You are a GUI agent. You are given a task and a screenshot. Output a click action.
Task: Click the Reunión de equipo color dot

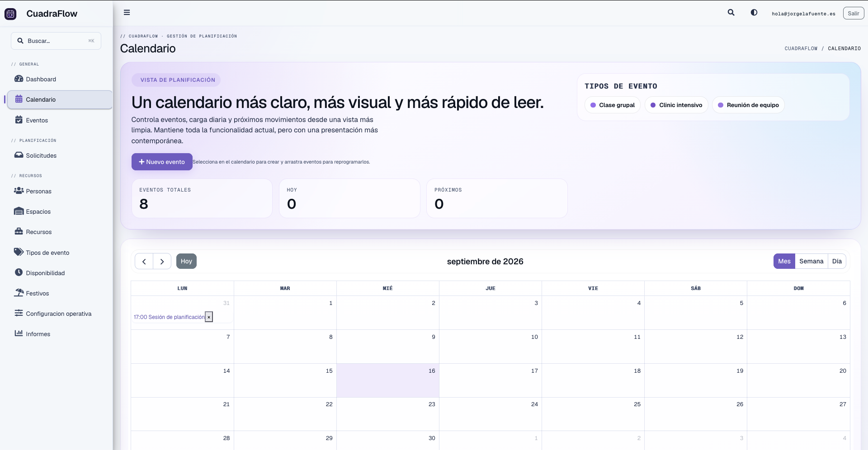(x=721, y=105)
